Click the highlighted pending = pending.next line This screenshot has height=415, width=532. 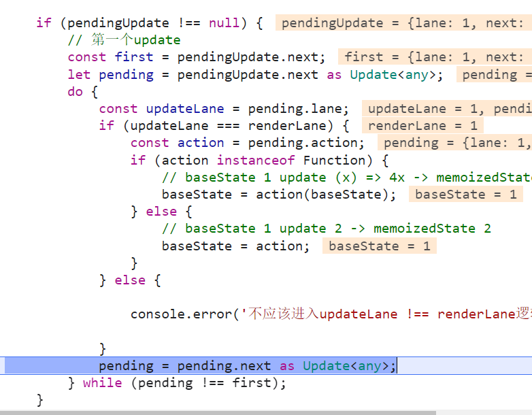coord(246,366)
